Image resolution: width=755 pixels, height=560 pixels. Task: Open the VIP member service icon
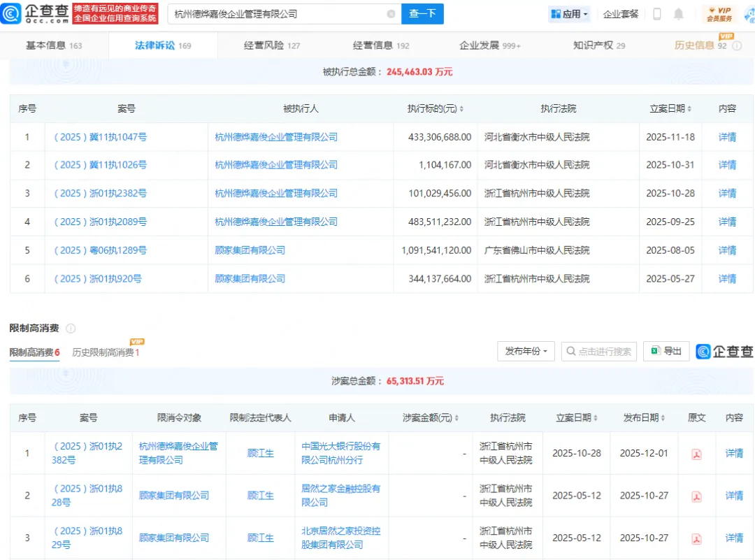click(x=719, y=14)
